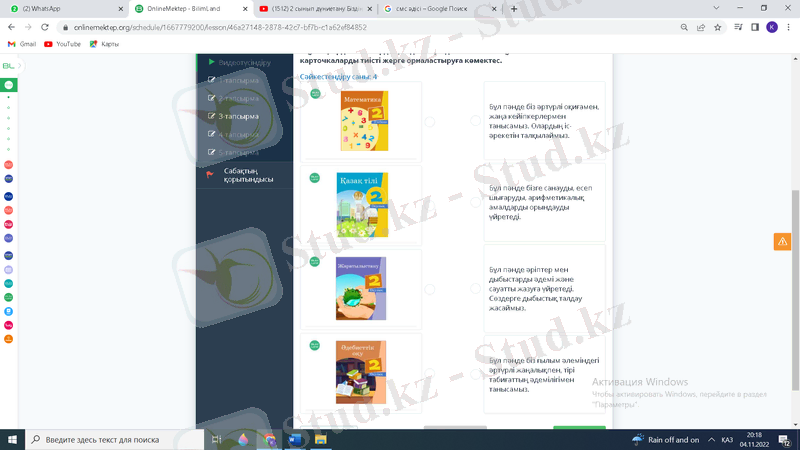Click the Әдебиеттік оқу textbook cover
This screenshot has height=450, width=800.
tap(361, 372)
